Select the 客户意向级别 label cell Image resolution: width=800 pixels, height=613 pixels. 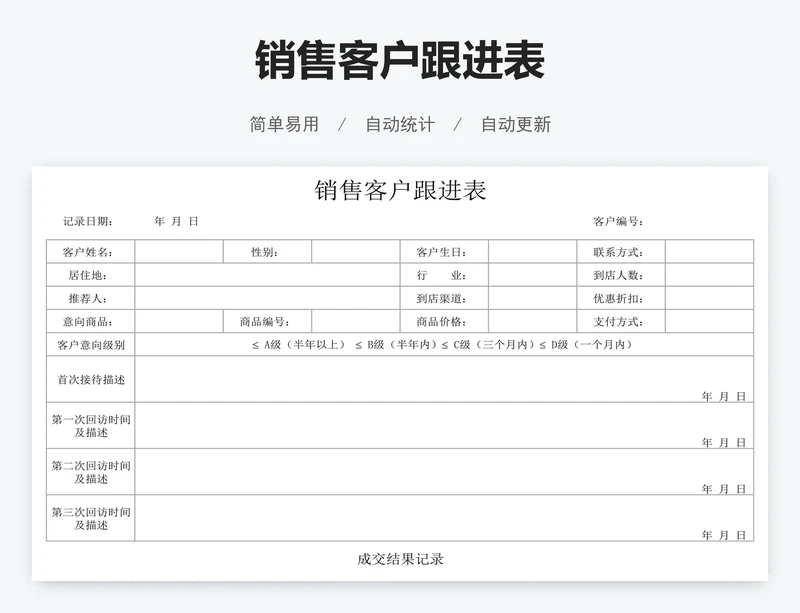point(90,345)
